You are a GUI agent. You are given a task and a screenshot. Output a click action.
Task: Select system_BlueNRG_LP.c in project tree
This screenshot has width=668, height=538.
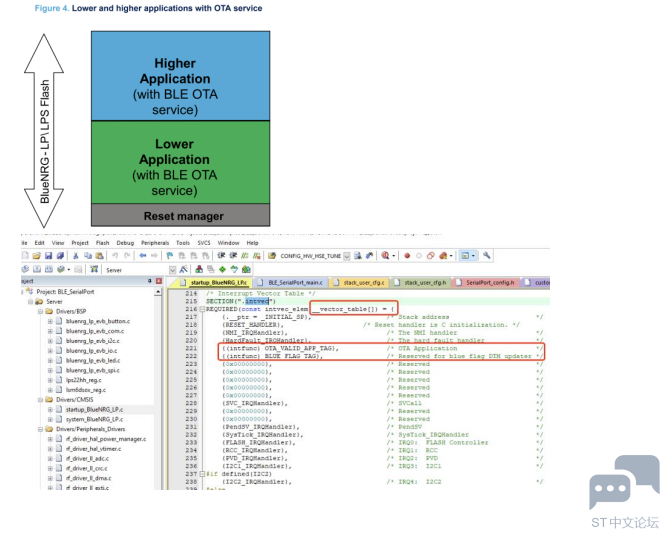point(94,419)
